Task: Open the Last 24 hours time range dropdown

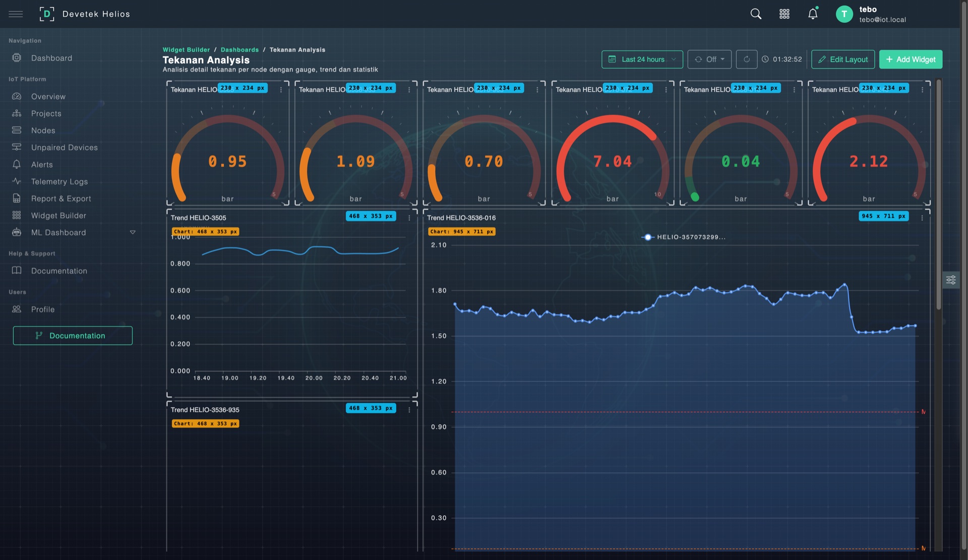Action: [x=642, y=59]
